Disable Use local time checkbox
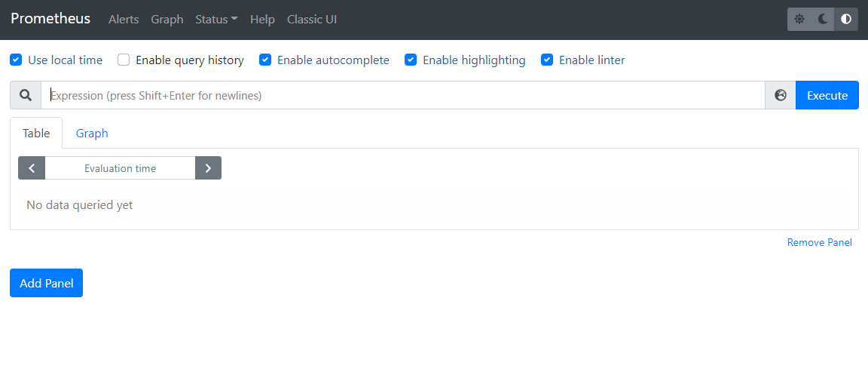 [x=16, y=60]
